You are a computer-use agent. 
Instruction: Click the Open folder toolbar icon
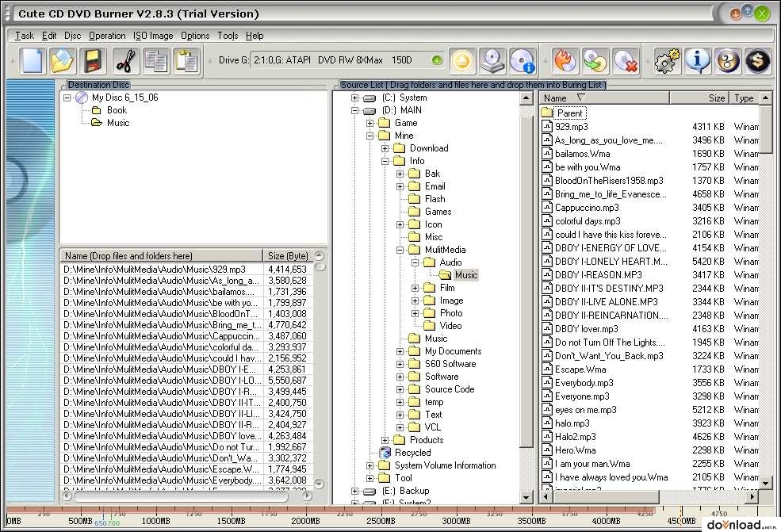coord(63,61)
